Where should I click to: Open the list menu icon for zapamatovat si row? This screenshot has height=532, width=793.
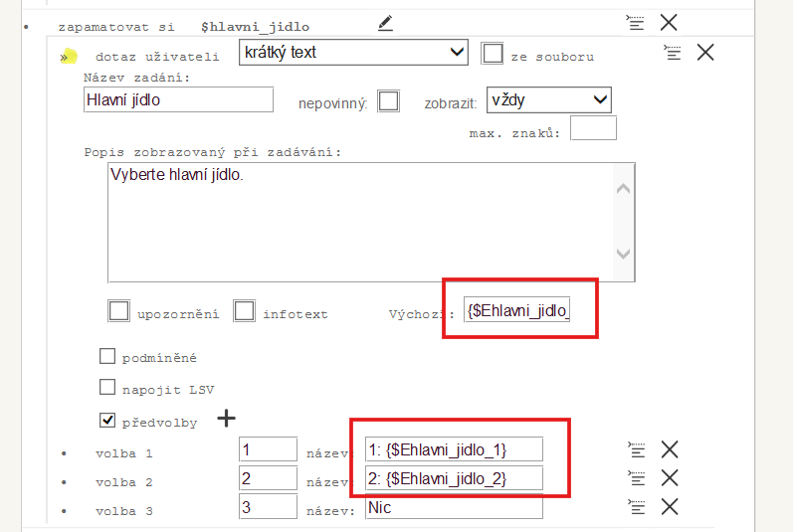pos(635,22)
